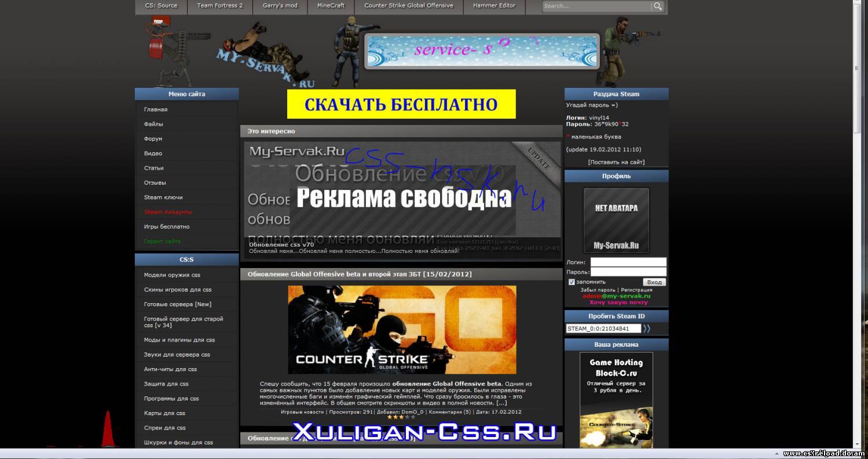The image size is (868, 459).
Task: Focus the Логин input field
Action: (x=628, y=262)
